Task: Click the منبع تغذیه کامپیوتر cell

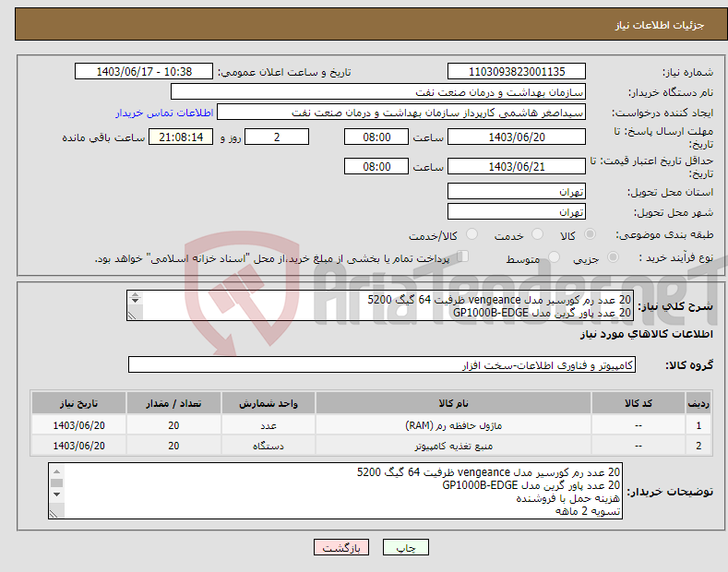Action: coord(453,446)
